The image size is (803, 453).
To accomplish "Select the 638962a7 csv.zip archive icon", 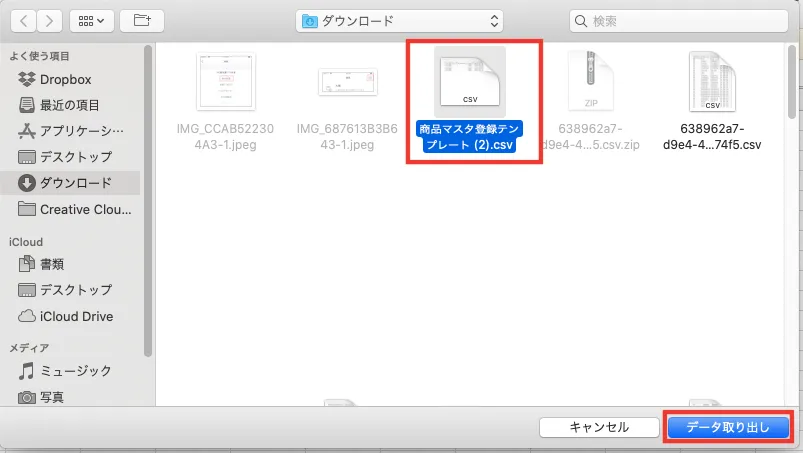I will [590, 81].
